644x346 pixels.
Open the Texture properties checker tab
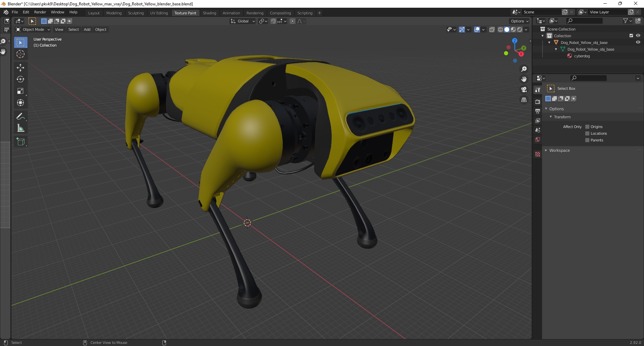(x=538, y=154)
